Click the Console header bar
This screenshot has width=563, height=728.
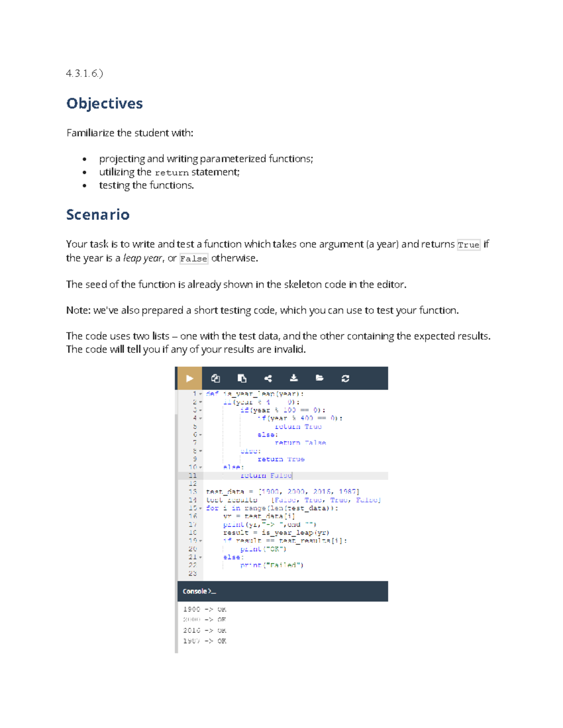pos(282,591)
